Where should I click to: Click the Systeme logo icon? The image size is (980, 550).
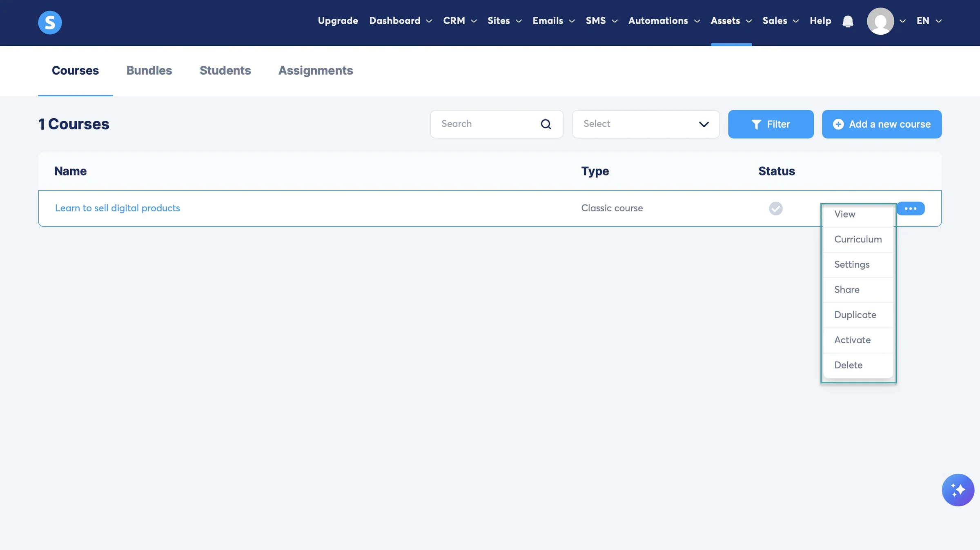coord(50,22)
